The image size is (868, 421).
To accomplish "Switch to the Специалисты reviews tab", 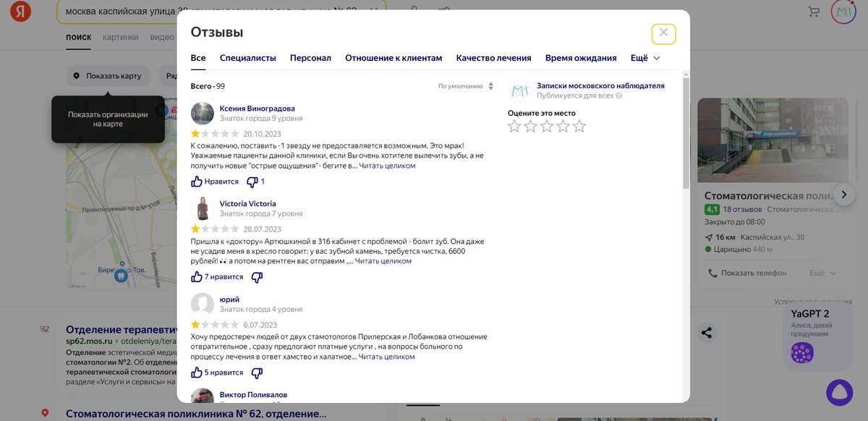I will pyautogui.click(x=250, y=57).
